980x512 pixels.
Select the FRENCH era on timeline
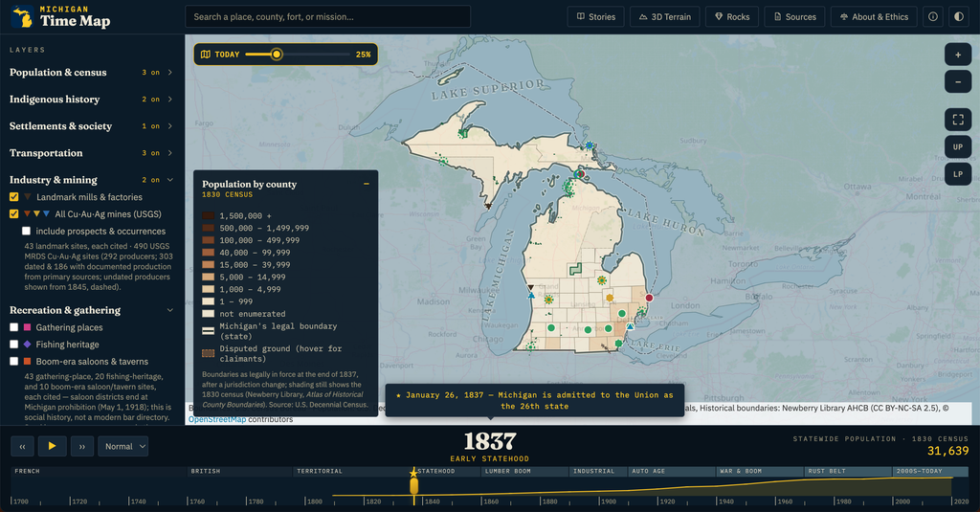pos(99,472)
